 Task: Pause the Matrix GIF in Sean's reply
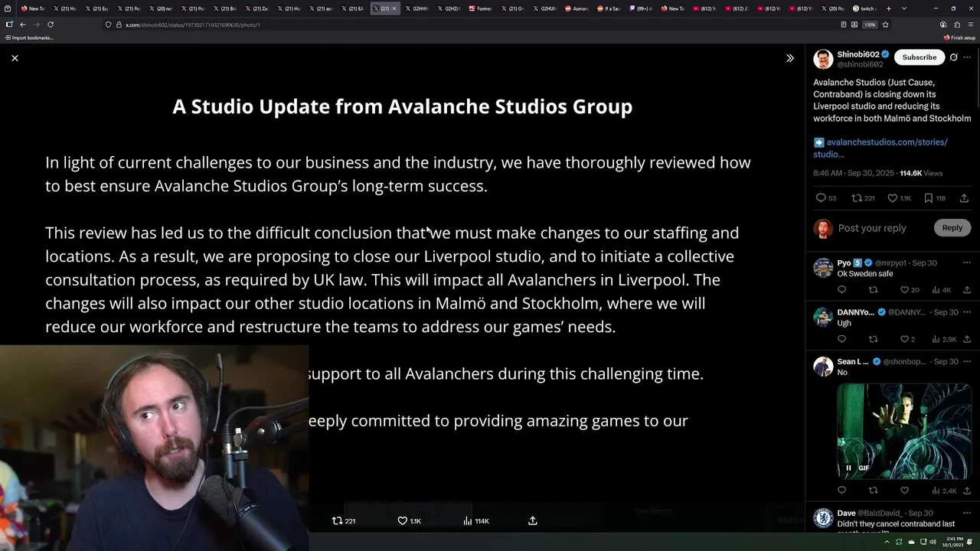848,468
